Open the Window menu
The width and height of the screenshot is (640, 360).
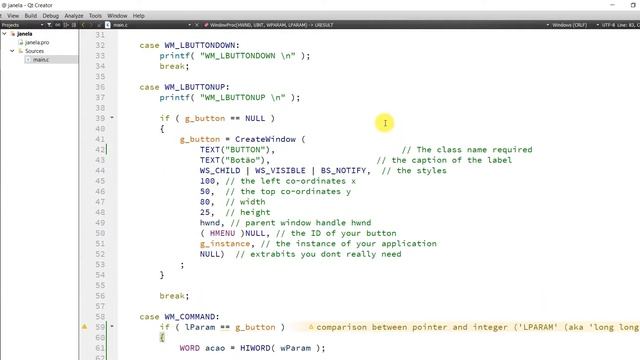117,16
